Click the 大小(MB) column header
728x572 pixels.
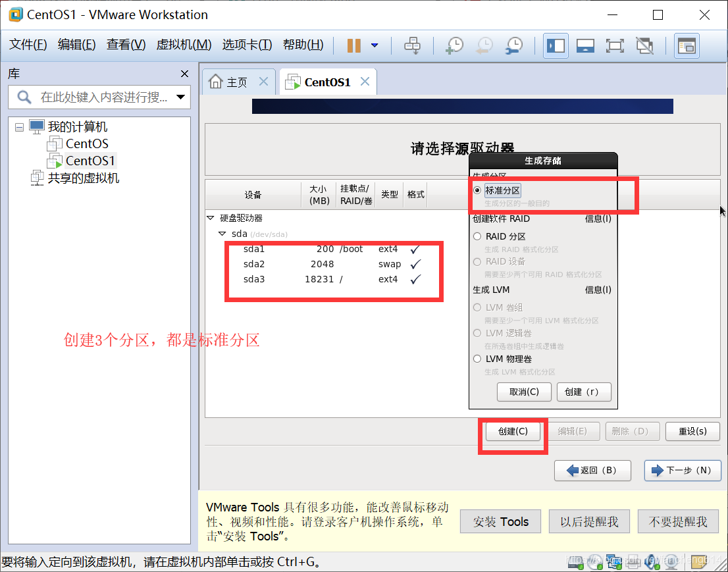pos(319,195)
